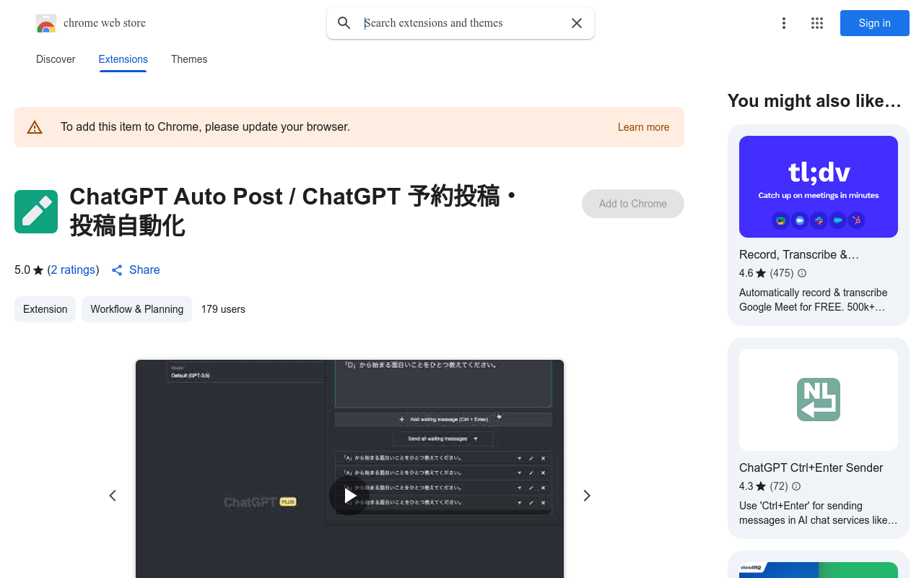Viewport: 924px width, 578px height.
Task: Click the extension title heading text
Action: (292, 211)
